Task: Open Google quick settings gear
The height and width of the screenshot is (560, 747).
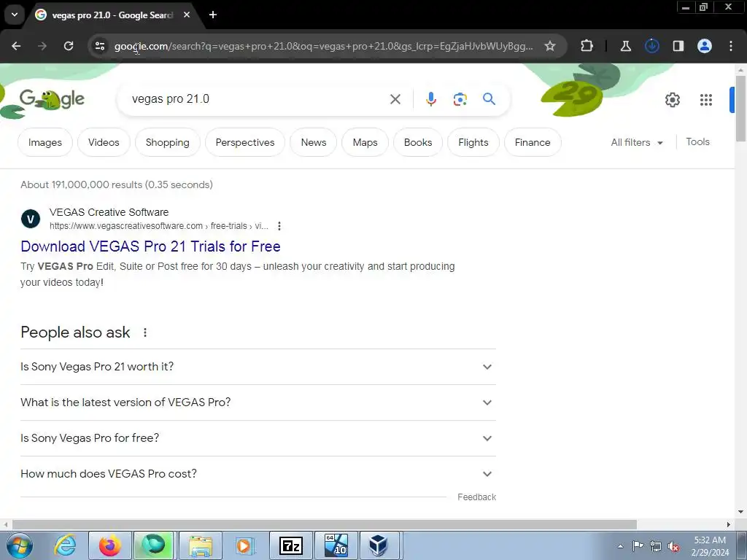Action: tap(672, 99)
